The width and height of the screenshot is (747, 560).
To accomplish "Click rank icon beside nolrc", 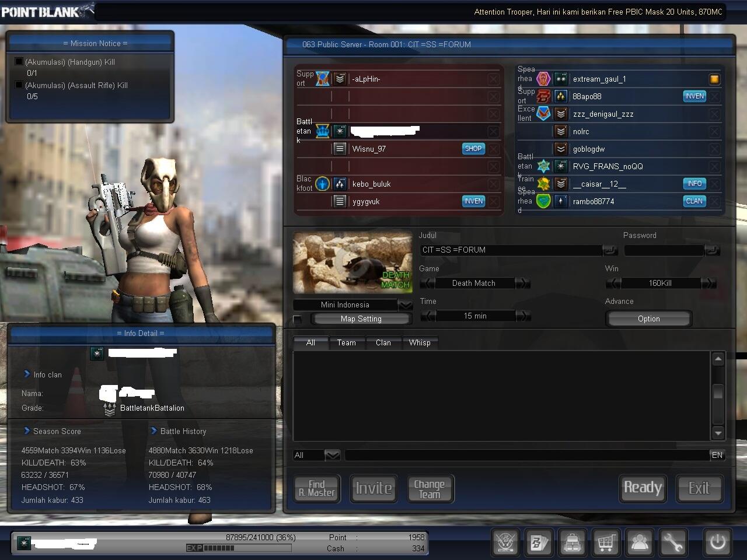I will pos(561,131).
